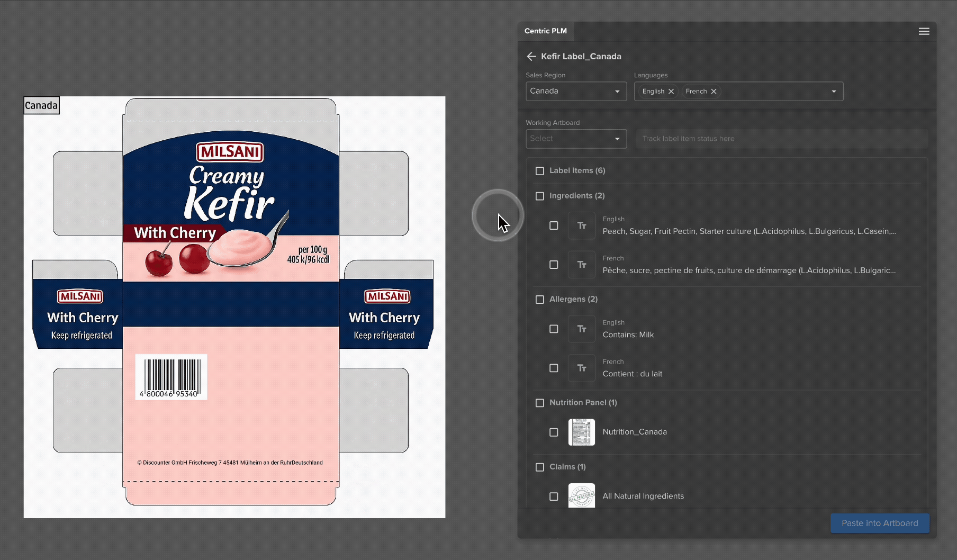This screenshot has height=560, width=957.
Task: Select the Contient : du lait checkbox
Action: coord(554,368)
